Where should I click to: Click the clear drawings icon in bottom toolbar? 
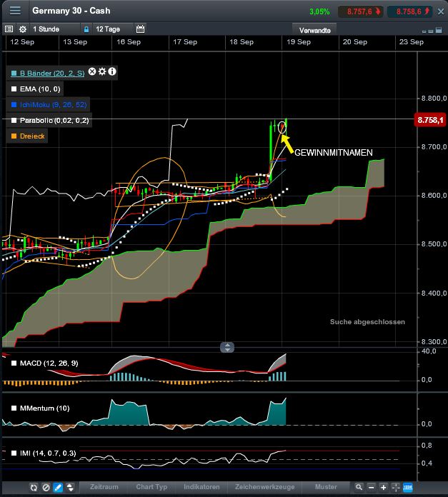point(46,488)
